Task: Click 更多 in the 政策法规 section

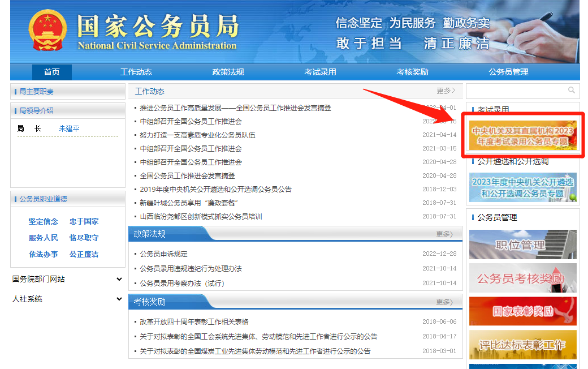Action: (x=444, y=234)
